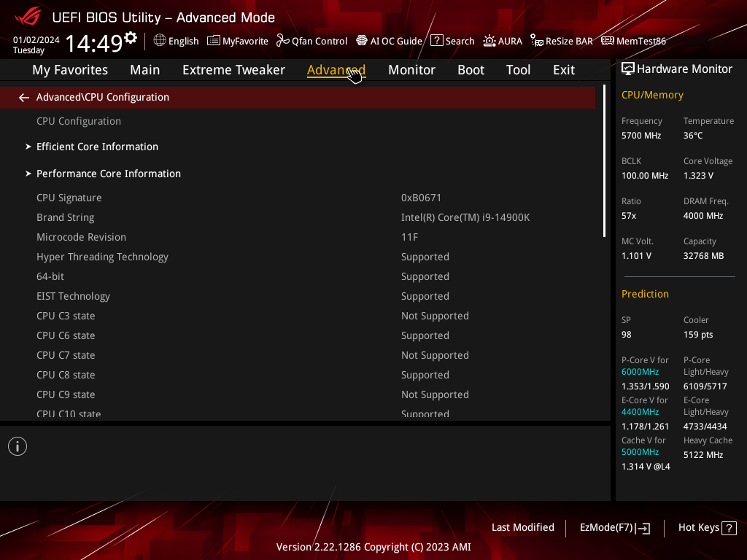
Task: Open the date and time settings gear
Action: tap(131, 37)
